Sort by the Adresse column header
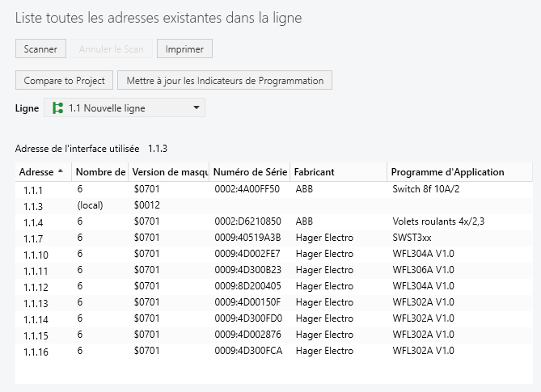The image size is (541, 392). pyautogui.click(x=36, y=172)
